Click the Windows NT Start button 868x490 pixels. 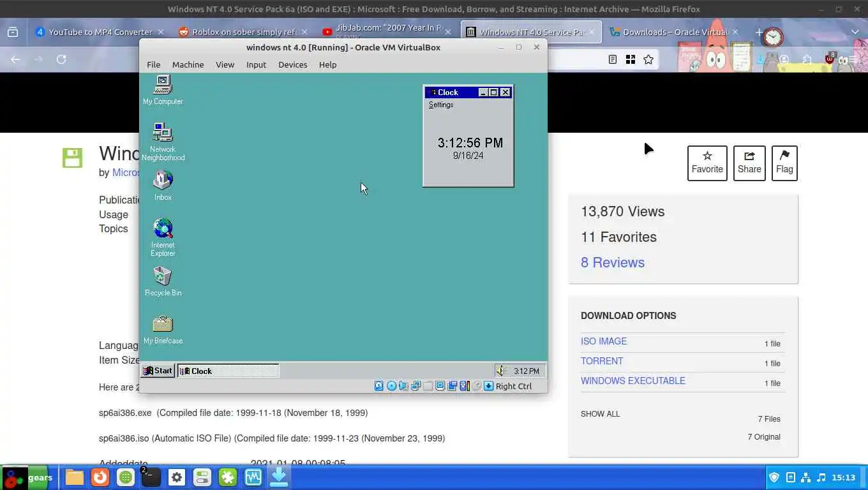[x=158, y=371]
